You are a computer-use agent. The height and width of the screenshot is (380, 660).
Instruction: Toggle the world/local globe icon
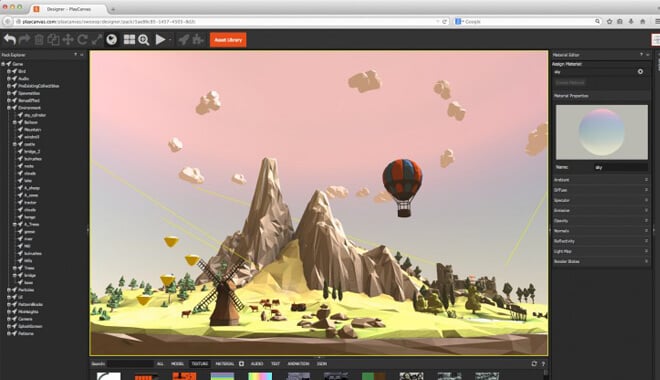[x=112, y=40]
